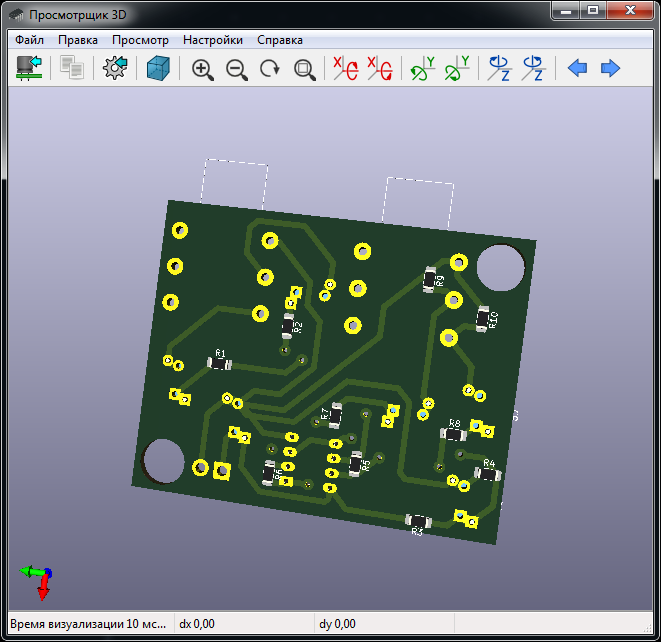Open the Настройки menu

click(212, 40)
